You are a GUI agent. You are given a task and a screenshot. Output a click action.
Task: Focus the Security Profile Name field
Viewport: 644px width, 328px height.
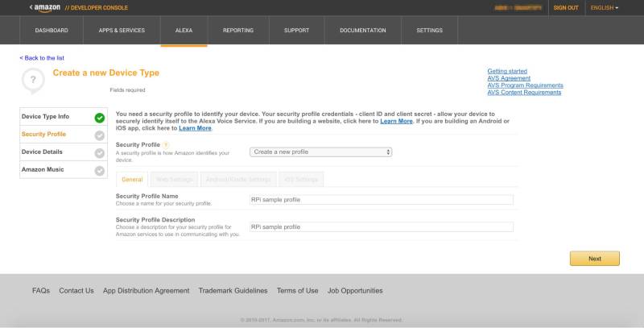click(381, 200)
